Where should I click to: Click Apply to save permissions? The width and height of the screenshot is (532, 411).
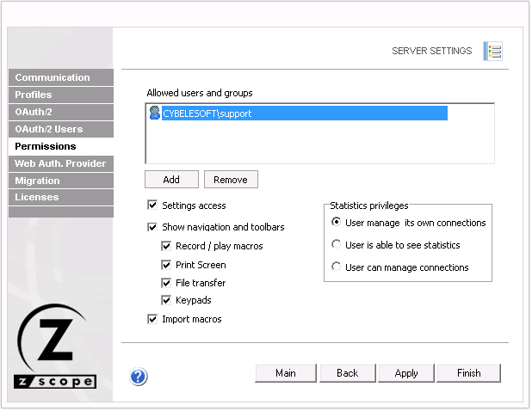pyautogui.click(x=406, y=373)
